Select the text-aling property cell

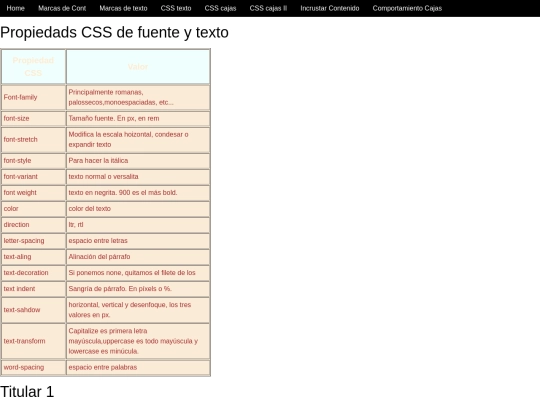point(33,257)
